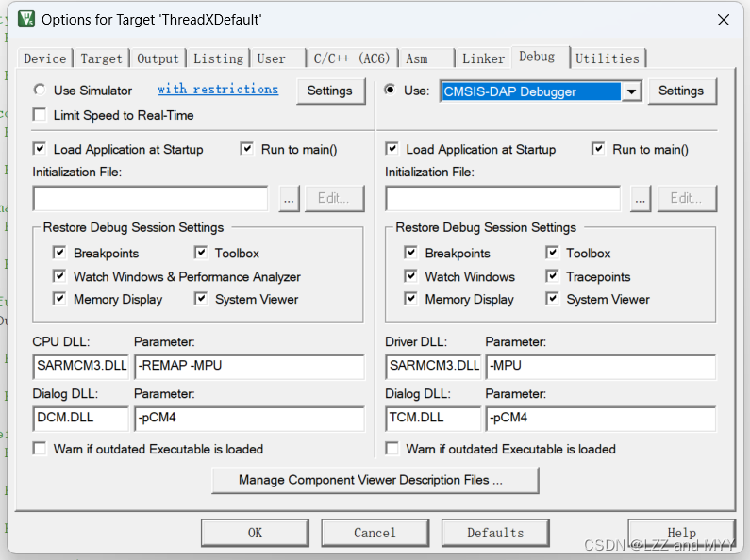The width and height of the screenshot is (750, 560).
Task: Open the Listing tab
Action: tap(218, 58)
